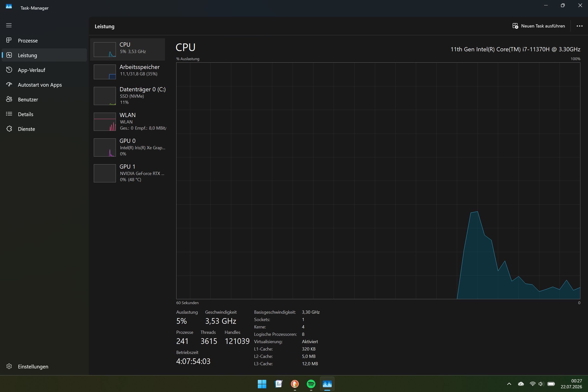The height and width of the screenshot is (392, 588).
Task: Click the Intel(R) Iris(R) Xe graphics text
Action: click(142, 148)
